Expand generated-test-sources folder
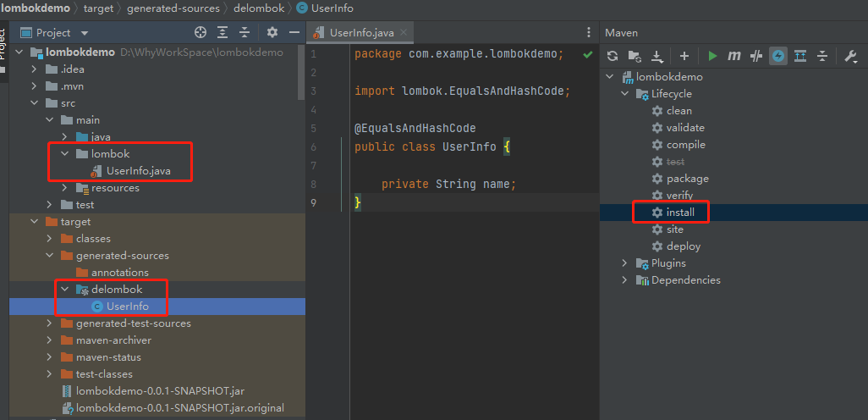868x420 pixels. 49,323
